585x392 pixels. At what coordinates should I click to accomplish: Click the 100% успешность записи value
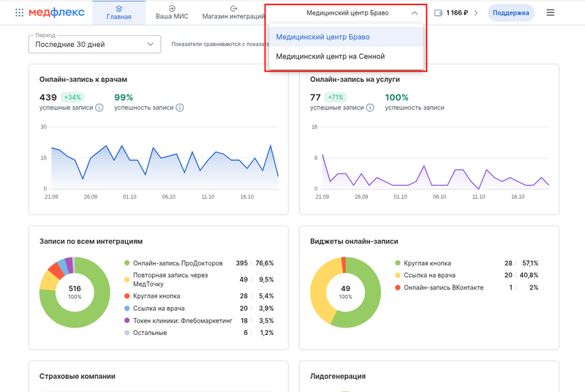396,97
